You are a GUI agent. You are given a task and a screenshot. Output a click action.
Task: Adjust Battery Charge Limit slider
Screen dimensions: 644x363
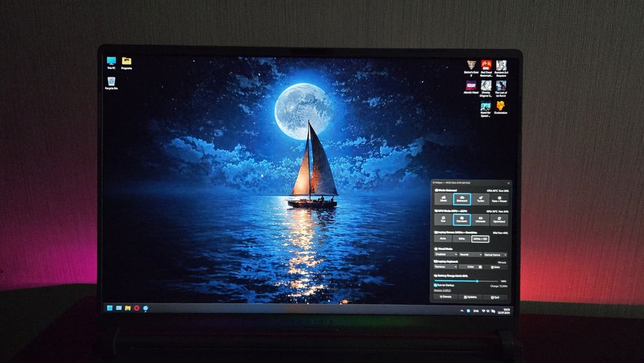tap(466, 281)
